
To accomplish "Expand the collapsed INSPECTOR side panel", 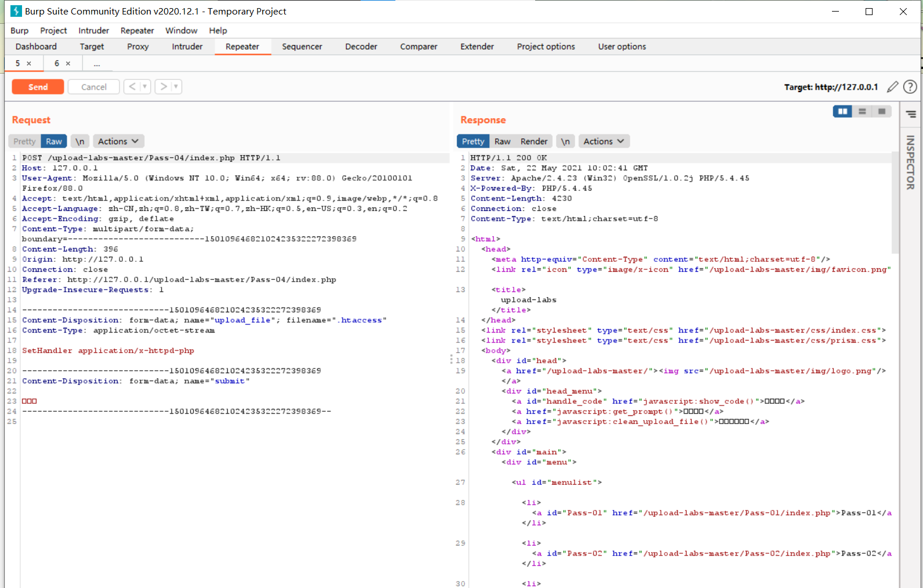I will pos(911,163).
